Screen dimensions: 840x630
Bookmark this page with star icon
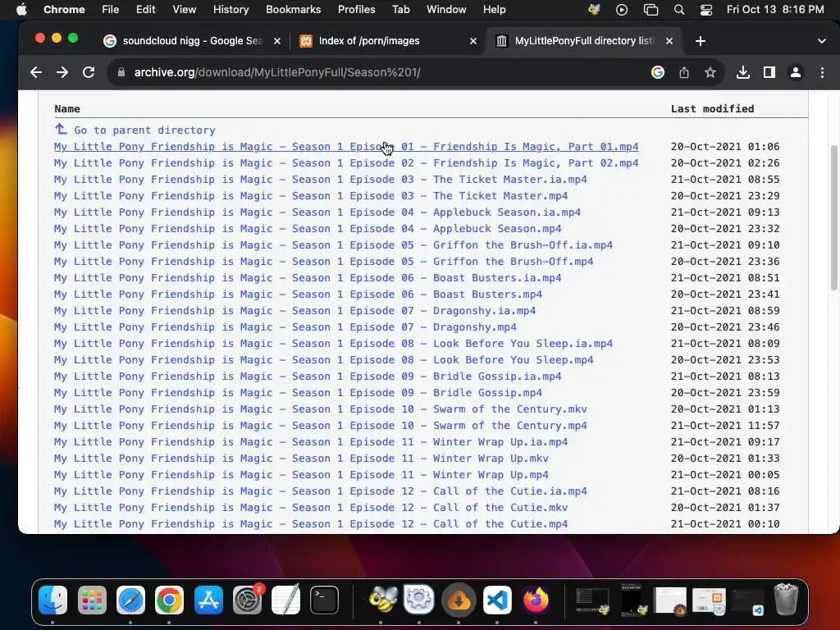click(710, 72)
